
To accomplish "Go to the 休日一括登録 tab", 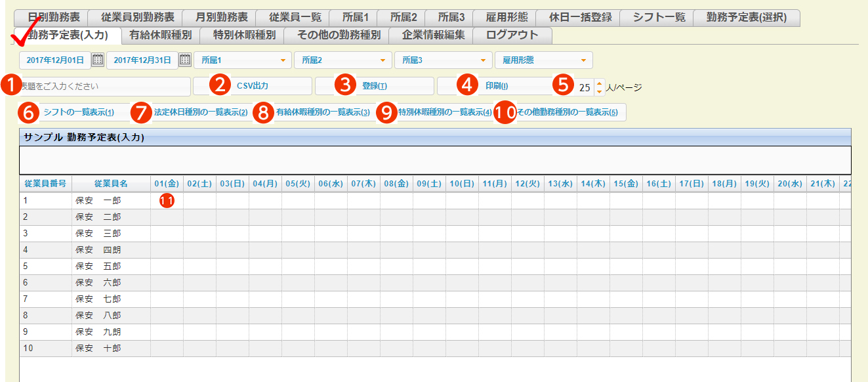I will point(579,18).
